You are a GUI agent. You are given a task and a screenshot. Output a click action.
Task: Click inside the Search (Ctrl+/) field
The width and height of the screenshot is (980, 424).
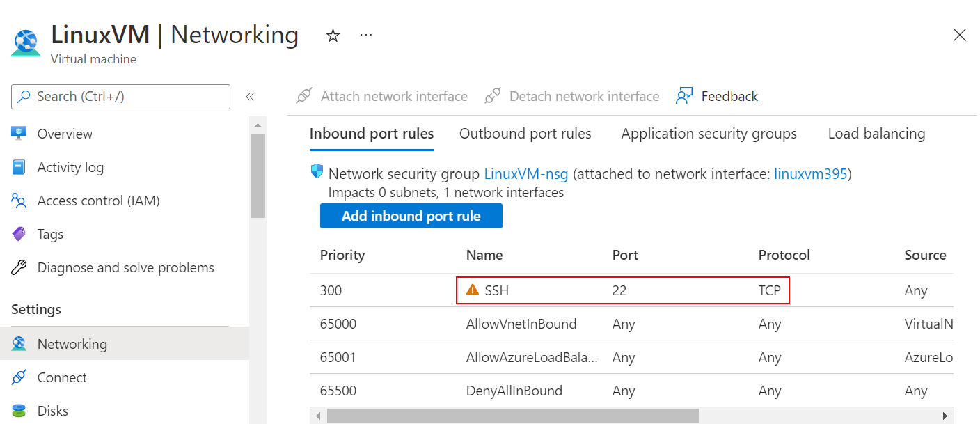point(120,96)
